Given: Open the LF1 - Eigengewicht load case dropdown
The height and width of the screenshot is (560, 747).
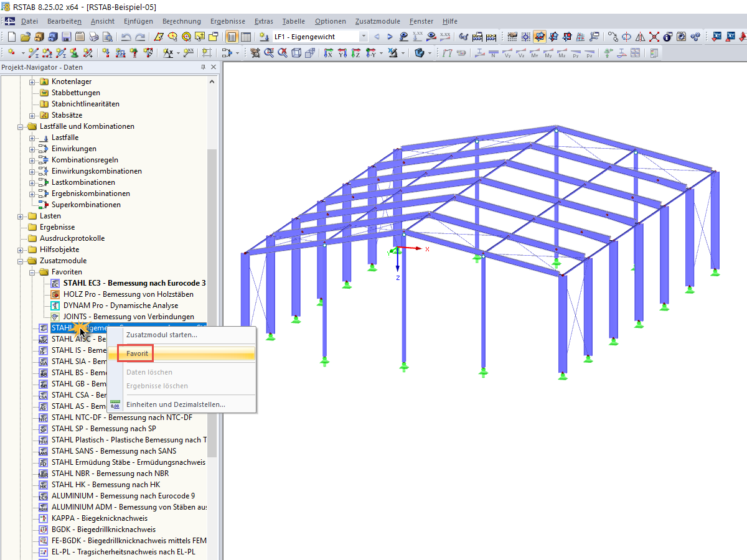Looking at the screenshot, I should tap(364, 37).
